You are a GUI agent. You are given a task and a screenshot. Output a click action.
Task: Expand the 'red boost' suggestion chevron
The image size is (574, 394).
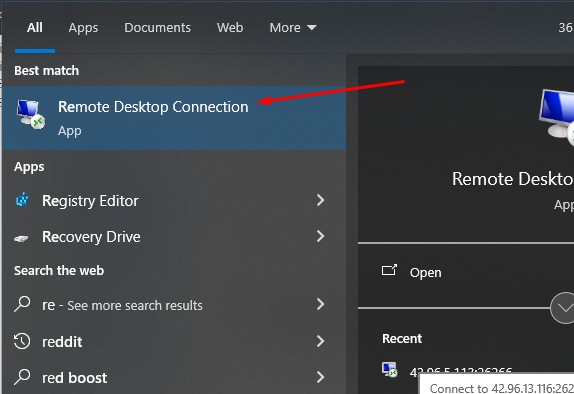(x=320, y=377)
